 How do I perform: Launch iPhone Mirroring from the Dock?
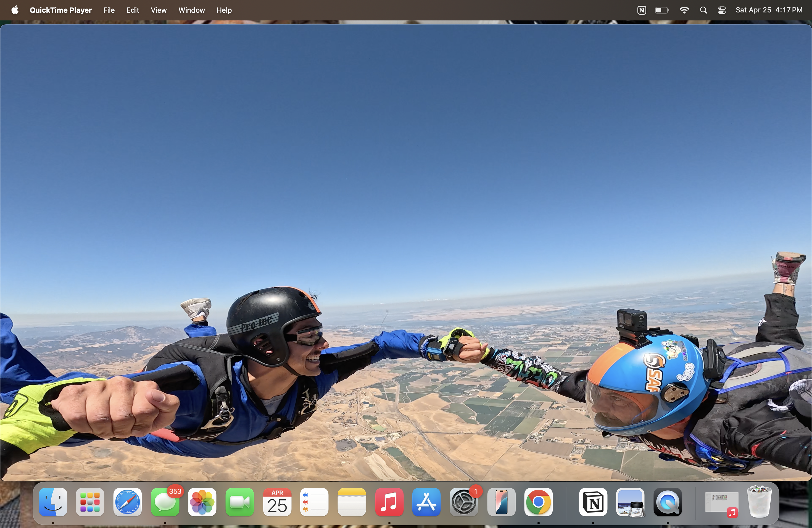point(501,502)
